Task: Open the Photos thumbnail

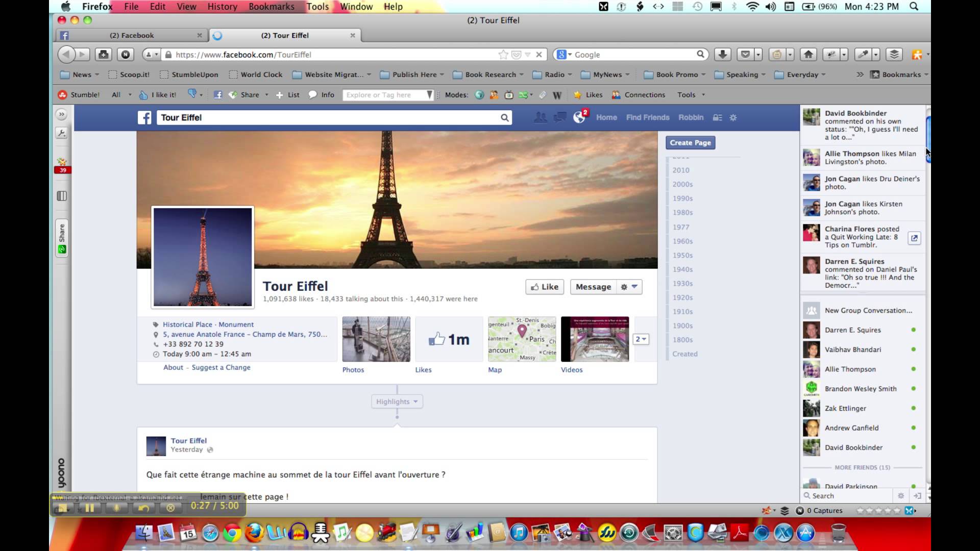Action: [x=376, y=339]
